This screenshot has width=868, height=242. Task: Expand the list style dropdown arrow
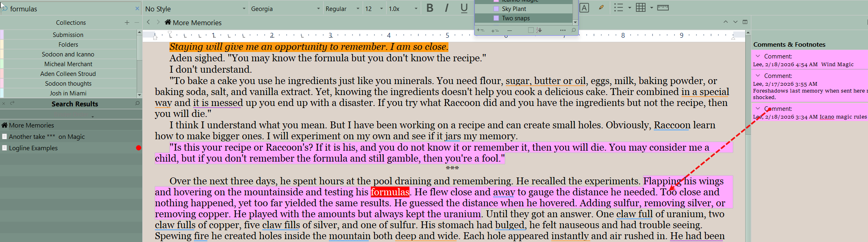630,8
